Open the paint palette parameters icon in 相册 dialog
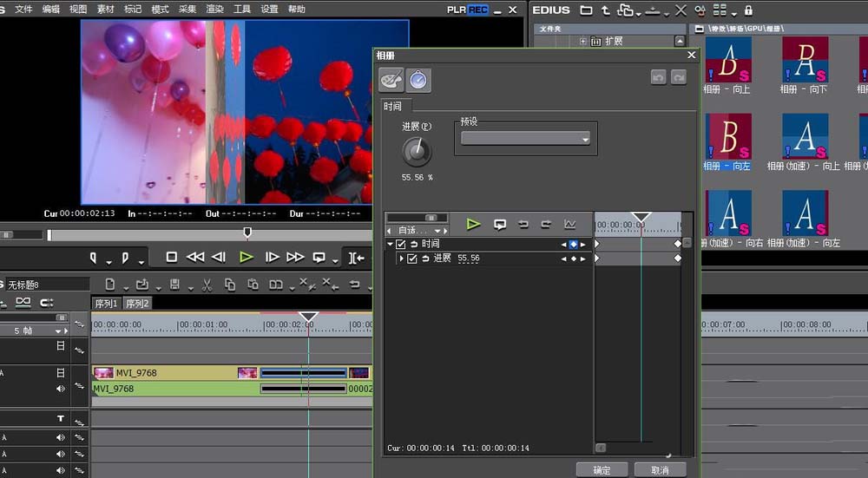The height and width of the screenshot is (478, 868). (391, 80)
